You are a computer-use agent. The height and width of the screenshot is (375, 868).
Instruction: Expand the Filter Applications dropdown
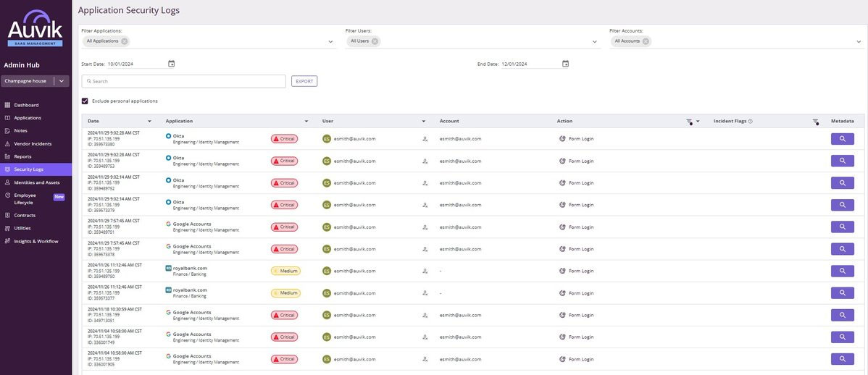[331, 42]
